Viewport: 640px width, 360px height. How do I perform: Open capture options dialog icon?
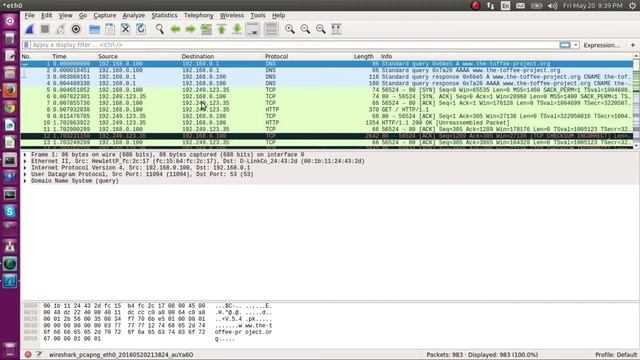76,29
